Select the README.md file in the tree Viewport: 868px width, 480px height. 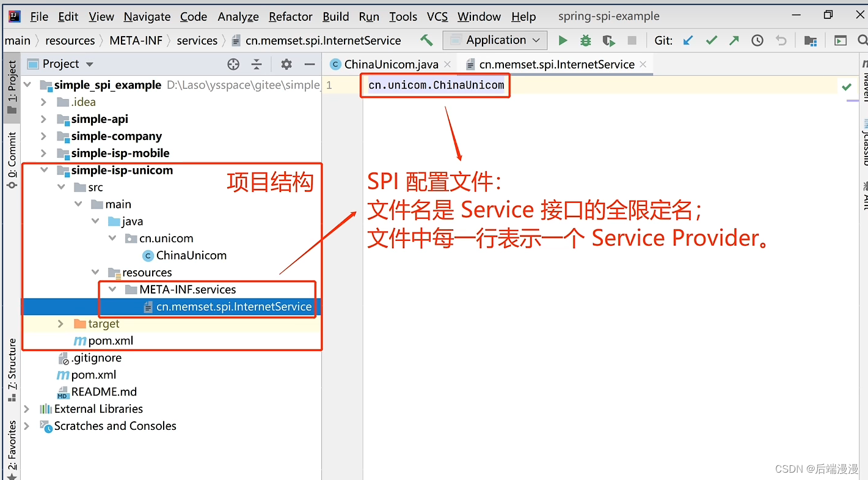[104, 392]
